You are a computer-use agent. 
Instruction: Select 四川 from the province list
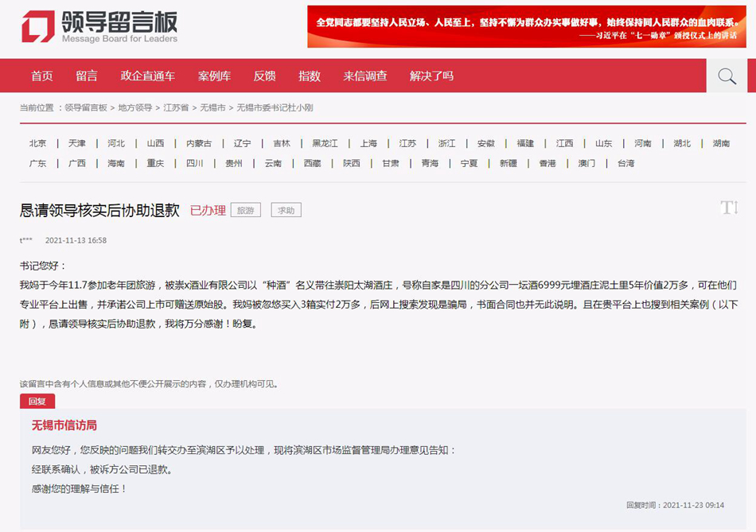(x=195, y=163)
